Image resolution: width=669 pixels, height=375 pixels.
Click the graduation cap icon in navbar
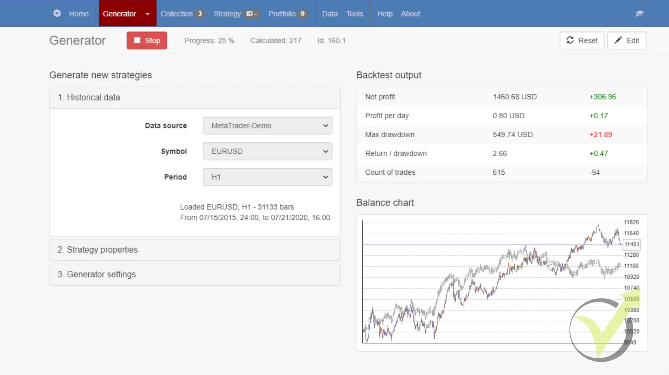(639, 13)
